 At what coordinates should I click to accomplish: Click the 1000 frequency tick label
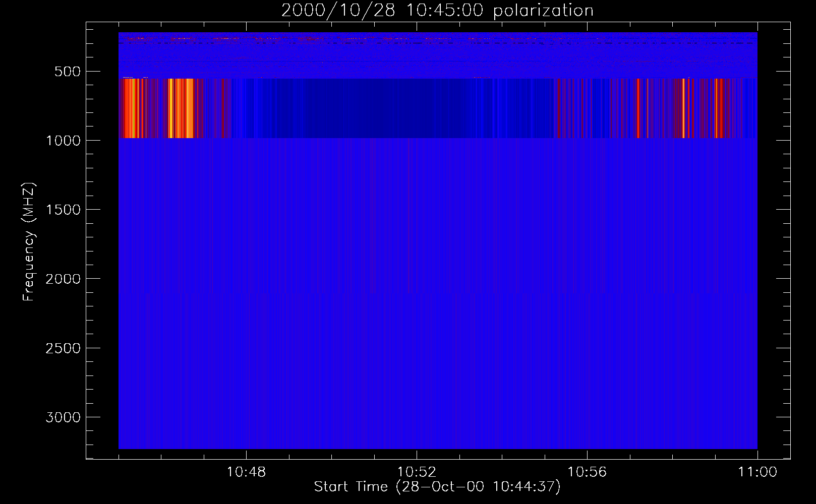click(x=63, y=141)
